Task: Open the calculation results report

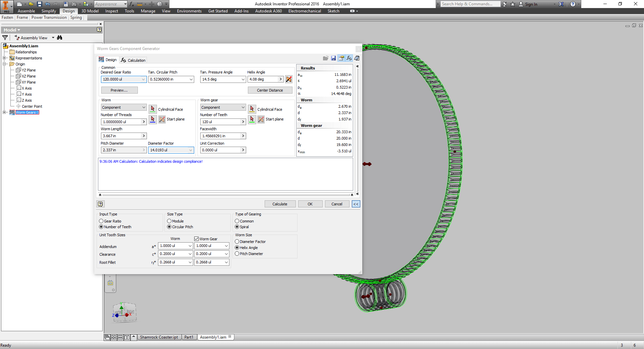Action: [357, 58]
